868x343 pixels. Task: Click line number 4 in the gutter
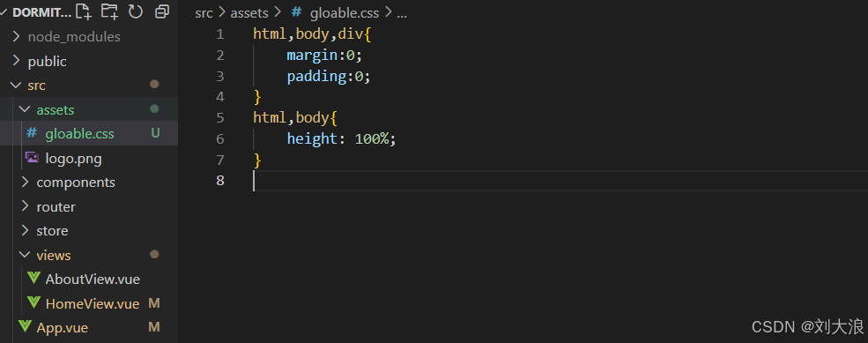(220, 97)
